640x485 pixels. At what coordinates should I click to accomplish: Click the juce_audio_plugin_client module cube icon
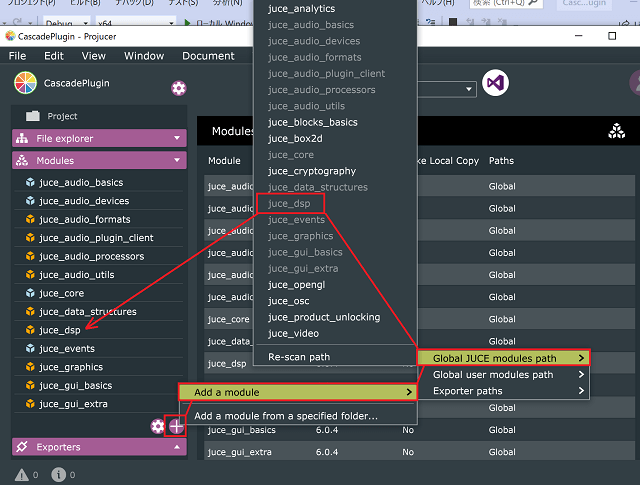point(30,238)
